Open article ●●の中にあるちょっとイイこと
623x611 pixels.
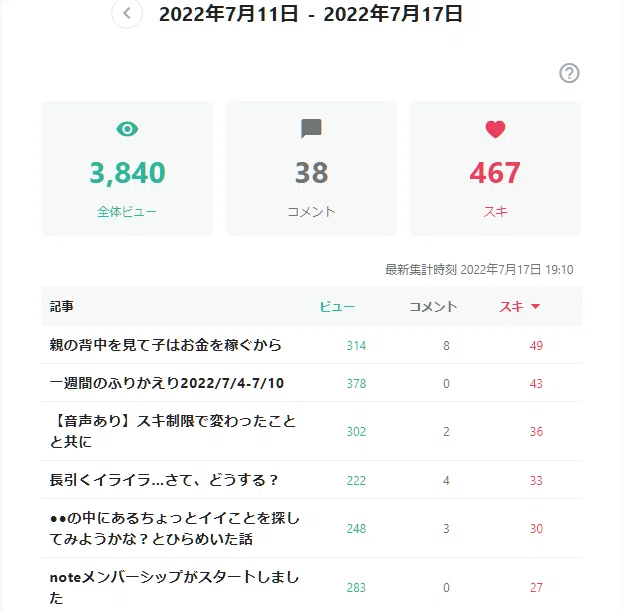[174, 528]
